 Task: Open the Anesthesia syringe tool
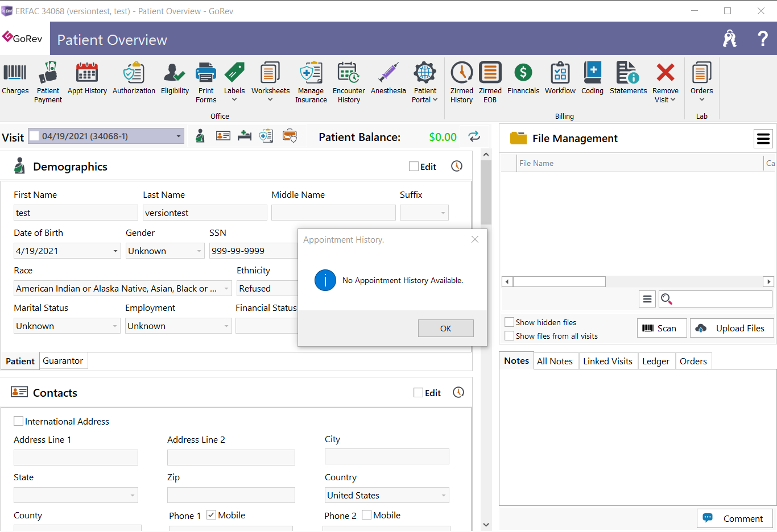[x=388, y=78]
